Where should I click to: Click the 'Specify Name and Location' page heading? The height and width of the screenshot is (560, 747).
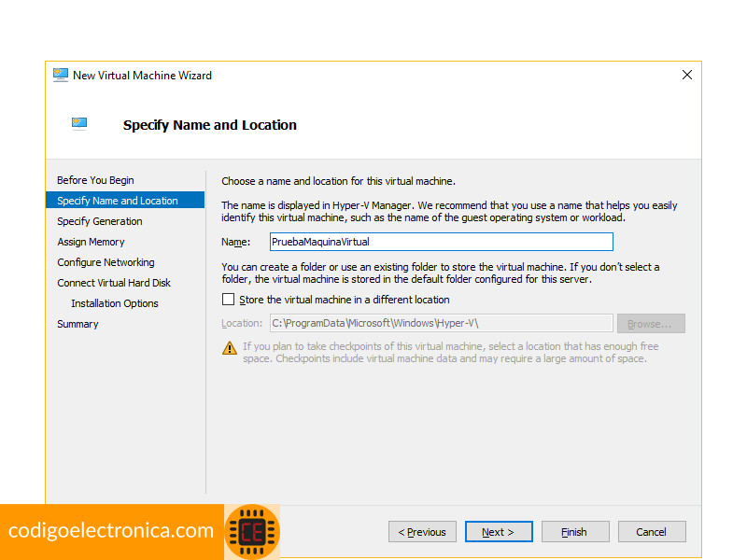[209, 125]
